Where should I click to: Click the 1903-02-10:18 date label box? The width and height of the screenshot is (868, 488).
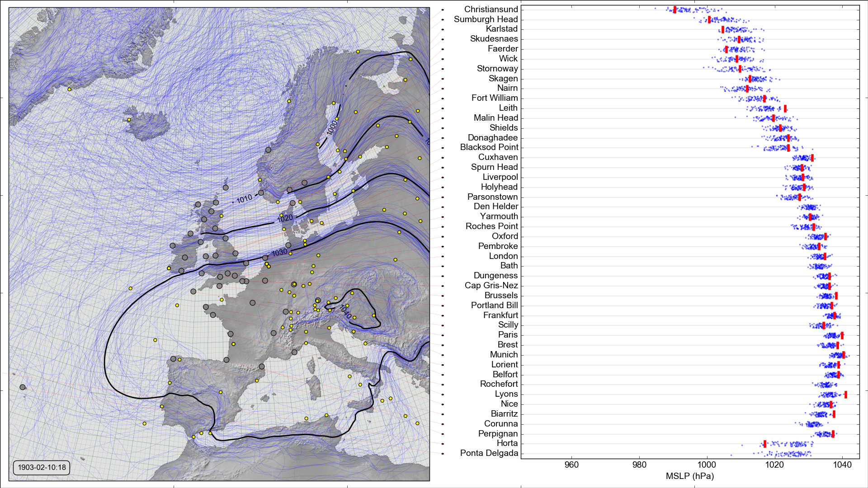point(42,467)
